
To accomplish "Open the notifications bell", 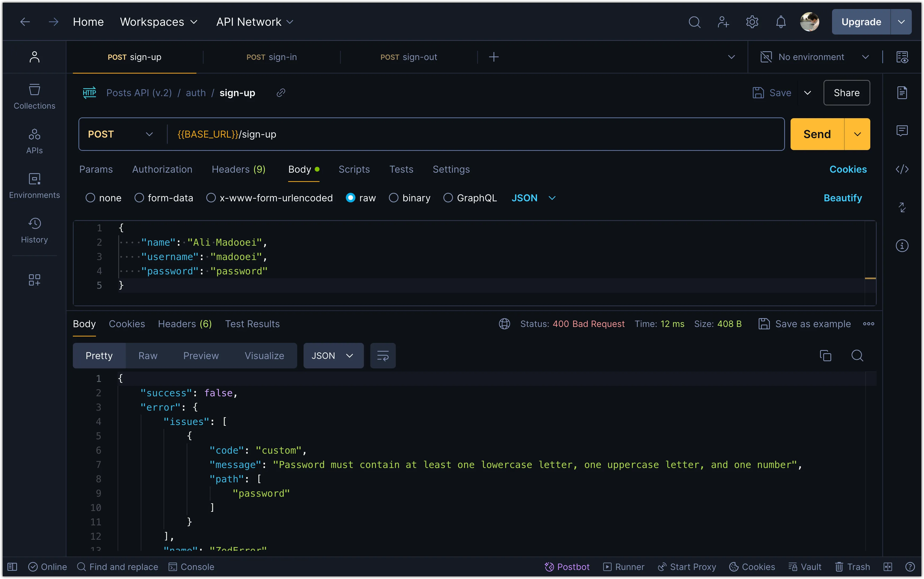I will 781,22.
